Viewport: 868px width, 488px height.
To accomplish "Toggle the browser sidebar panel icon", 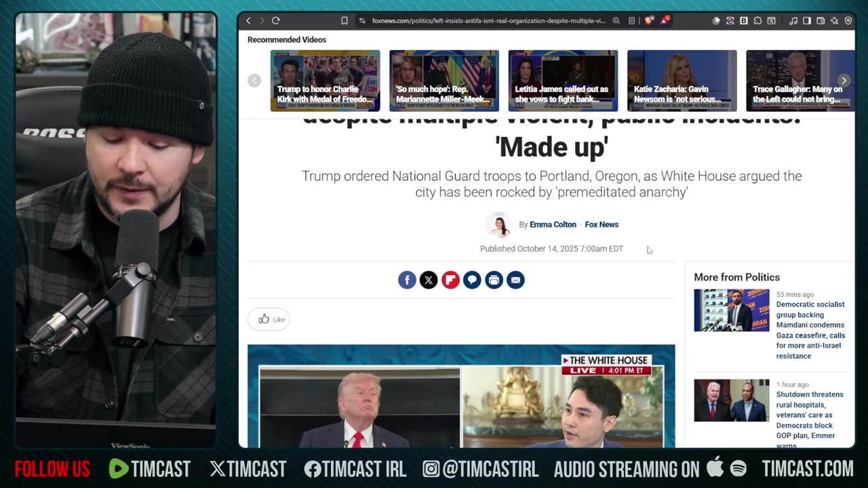I will [807, 21].
